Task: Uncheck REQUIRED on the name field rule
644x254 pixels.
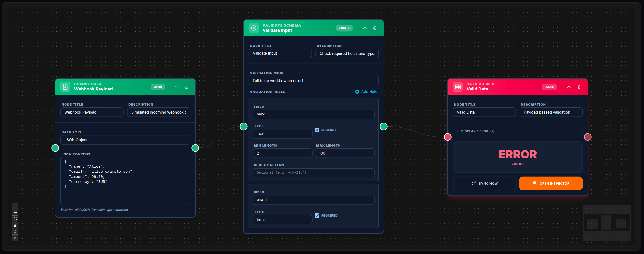Action: pos(317,130)
